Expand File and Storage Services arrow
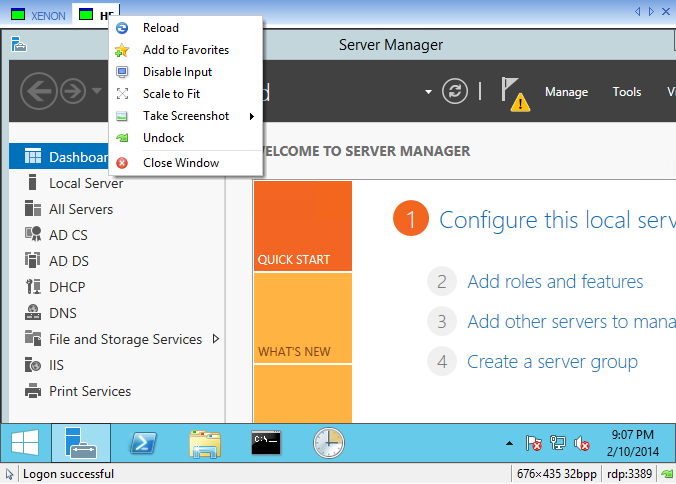The width and height of the screenshot is (676, 484). [216, 339]
